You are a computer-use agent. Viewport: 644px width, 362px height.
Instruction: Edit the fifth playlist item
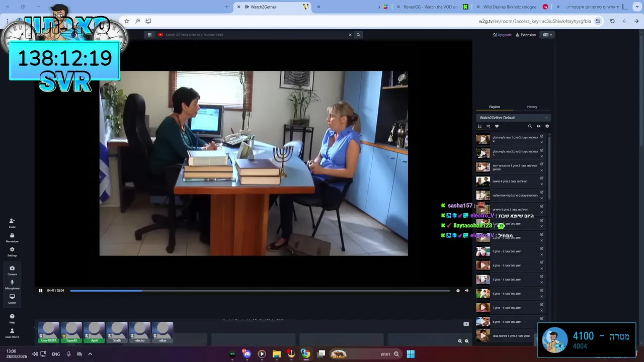542,192
